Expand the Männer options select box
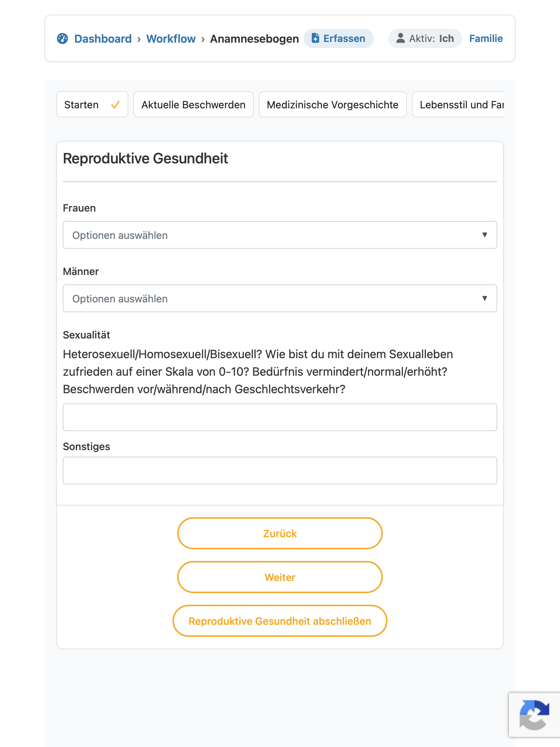The width and height of the screenshot is (560, 747). click(x=280, y=298)
